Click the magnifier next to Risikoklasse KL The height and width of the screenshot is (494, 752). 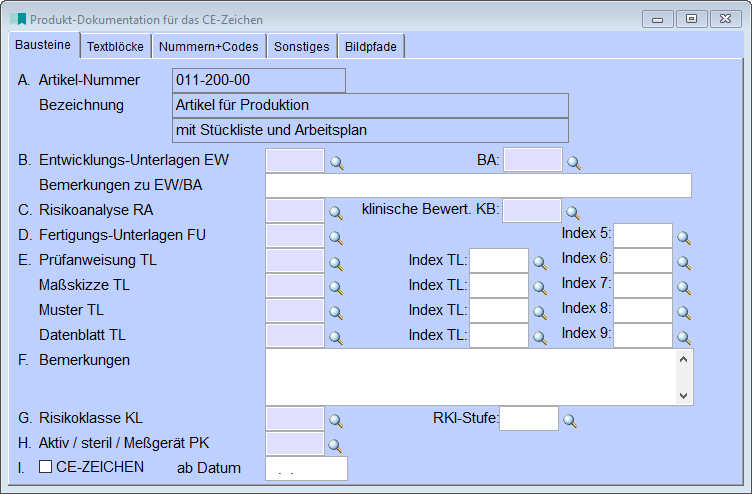click(336, 420)
